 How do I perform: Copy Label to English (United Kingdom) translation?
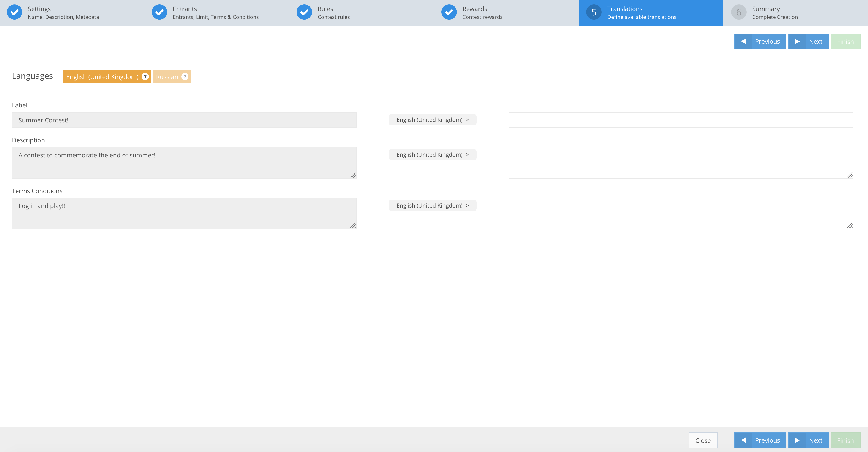433,120
